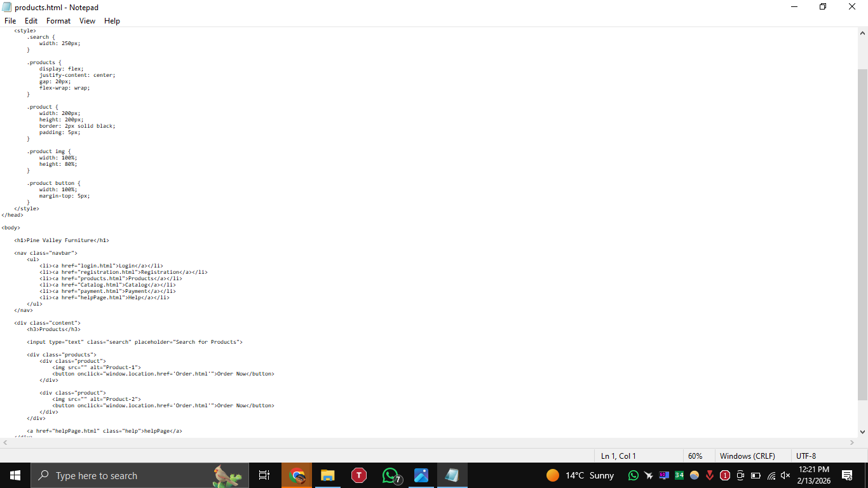Viewport: 868px width, 488px height.
Task: Launch the Photos app from the taskbar
Action: pos(421,475)
